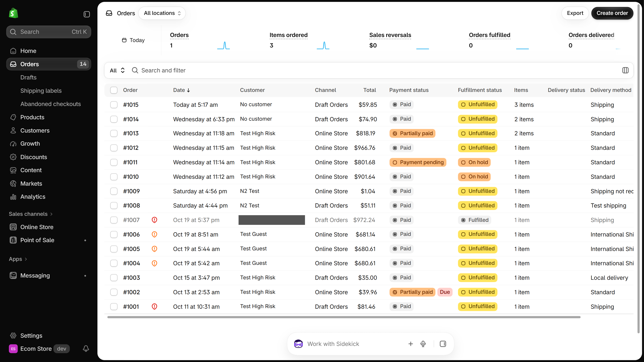Select checkbox for order #1009
The height and width of the screenshot is (362, 644).
pyautogui.click(x=114, y=191)
